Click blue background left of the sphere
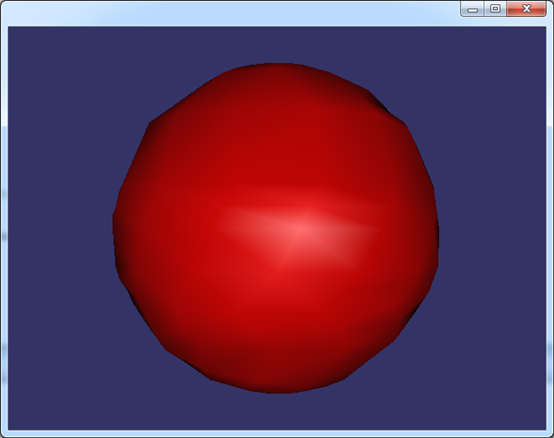This screenshot has width=554, height=438. click(60, 230)
